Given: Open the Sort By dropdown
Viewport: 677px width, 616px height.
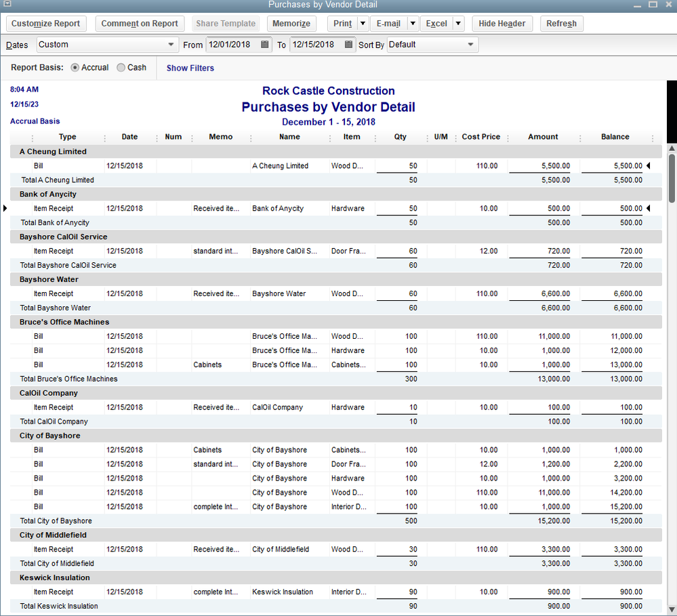Looking at the screenshot, I should coord(470,45).
